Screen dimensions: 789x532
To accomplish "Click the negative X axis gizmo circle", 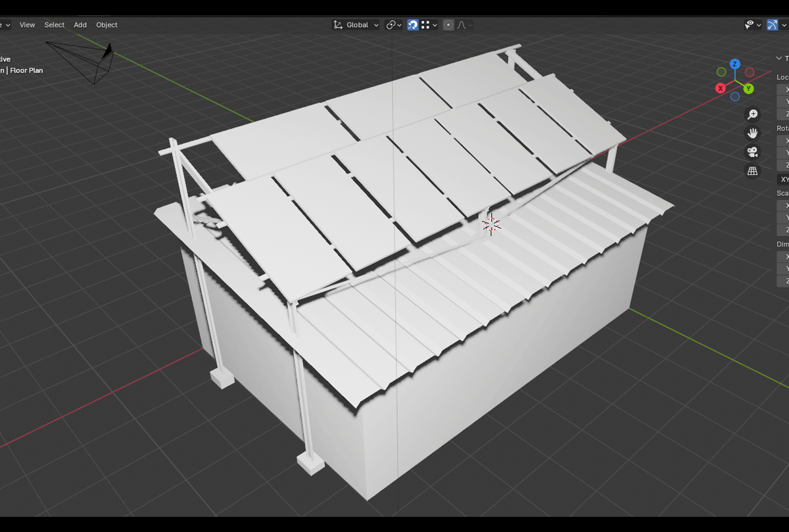I will click(x=749, y=72).
